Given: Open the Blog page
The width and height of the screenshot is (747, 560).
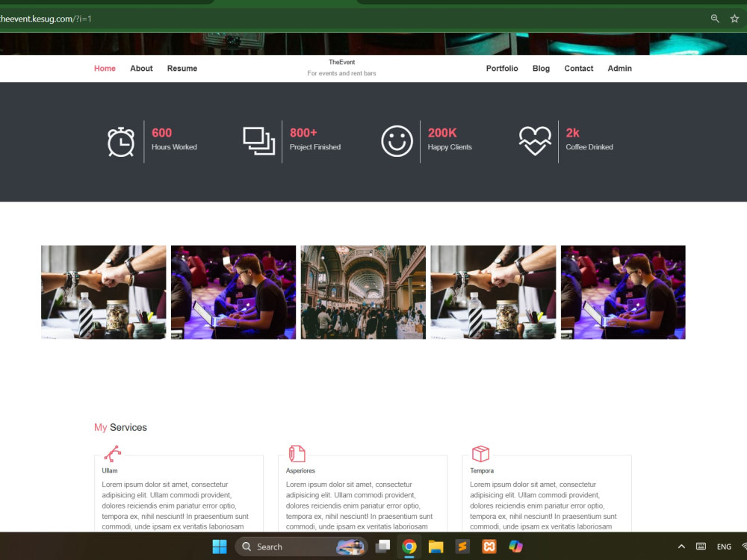Looking at the screenshot, I should pos(541,69).
